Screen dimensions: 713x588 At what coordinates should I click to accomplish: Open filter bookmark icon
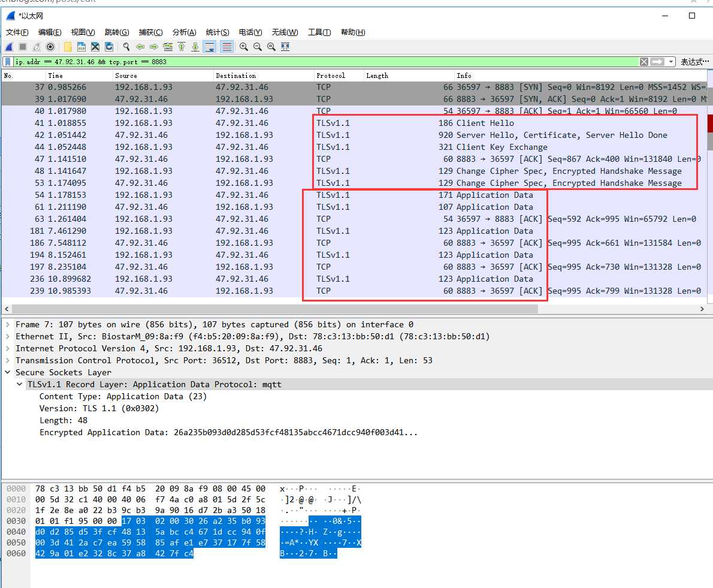click(8, 62)
